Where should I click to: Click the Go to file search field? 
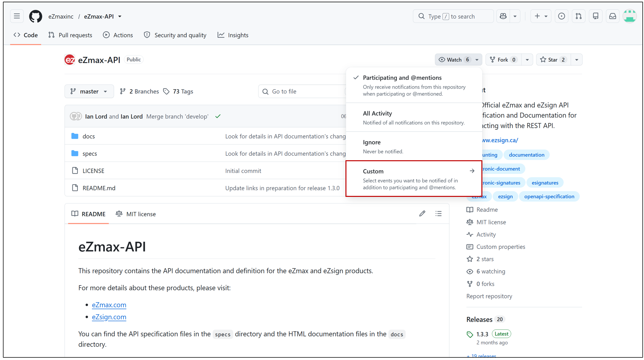(x=302, y=92)
